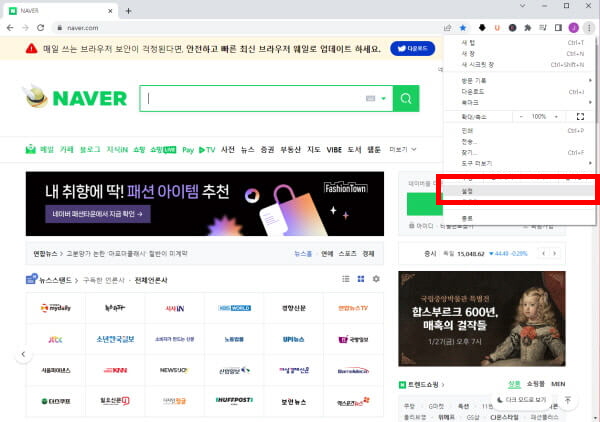Screen dimensions: 600x422
Task: Open the 소년한국일보 newsstand tile
Action: point(115,339)
